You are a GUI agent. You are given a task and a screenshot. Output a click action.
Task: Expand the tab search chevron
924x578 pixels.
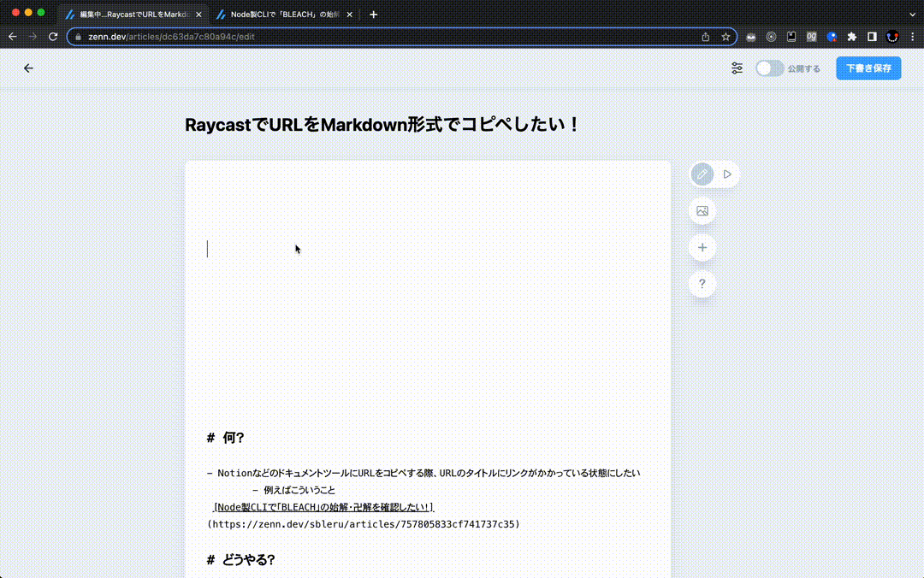click(x=912, y=15)
